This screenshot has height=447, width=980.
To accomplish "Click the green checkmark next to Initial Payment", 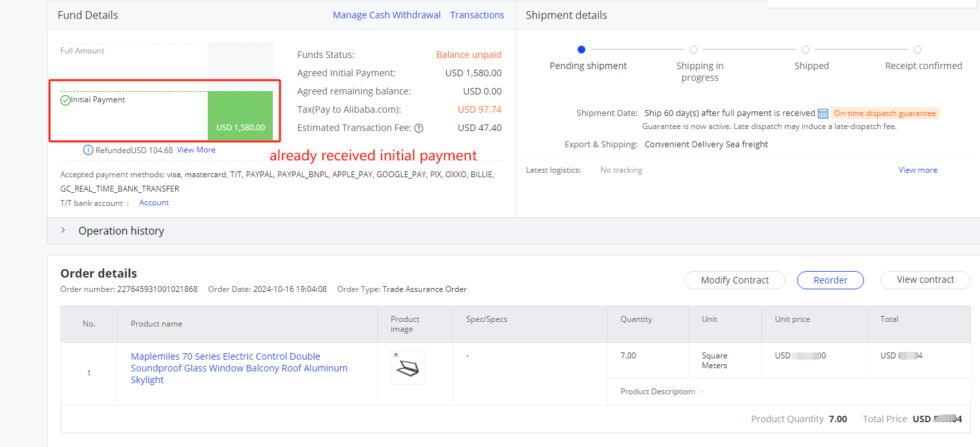I will click(x=65, y=100).
